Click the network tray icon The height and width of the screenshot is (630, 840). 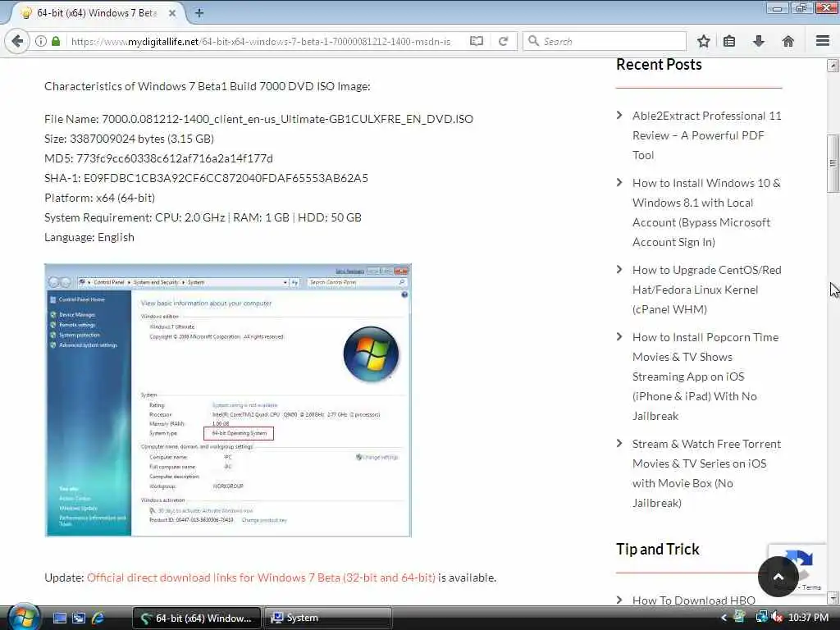tap(760, 617)
